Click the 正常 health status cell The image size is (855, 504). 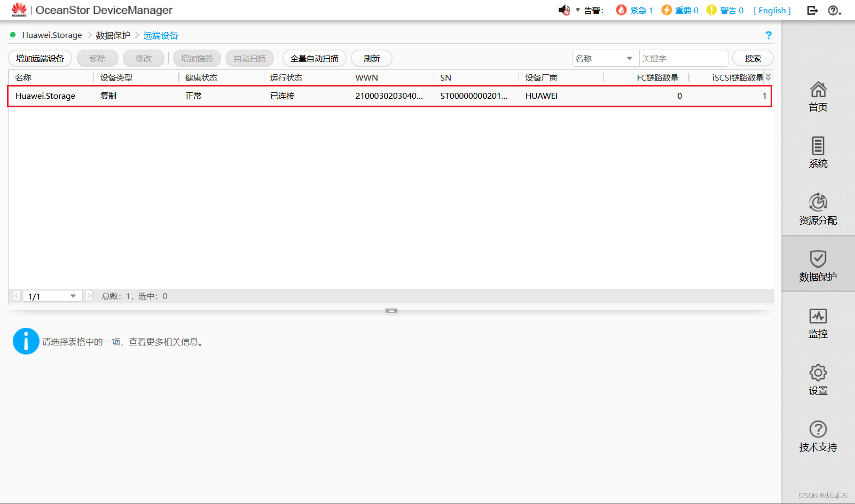coord(193,96)
